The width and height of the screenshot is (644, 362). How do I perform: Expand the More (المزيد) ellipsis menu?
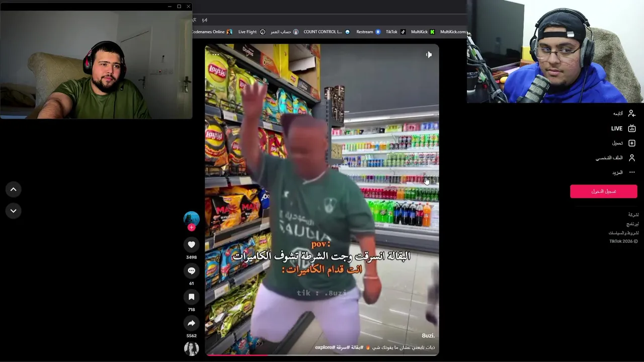click(632, 172)
